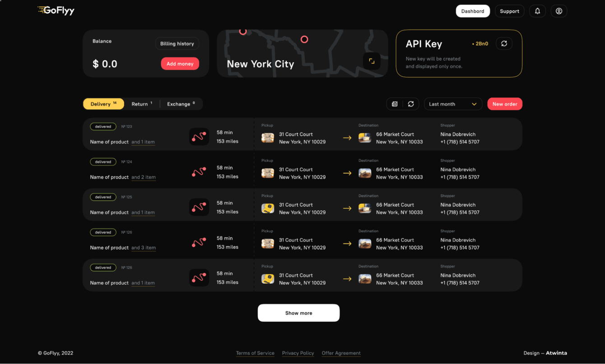Open pickup thumbnail for order №124

pos(268,173)
